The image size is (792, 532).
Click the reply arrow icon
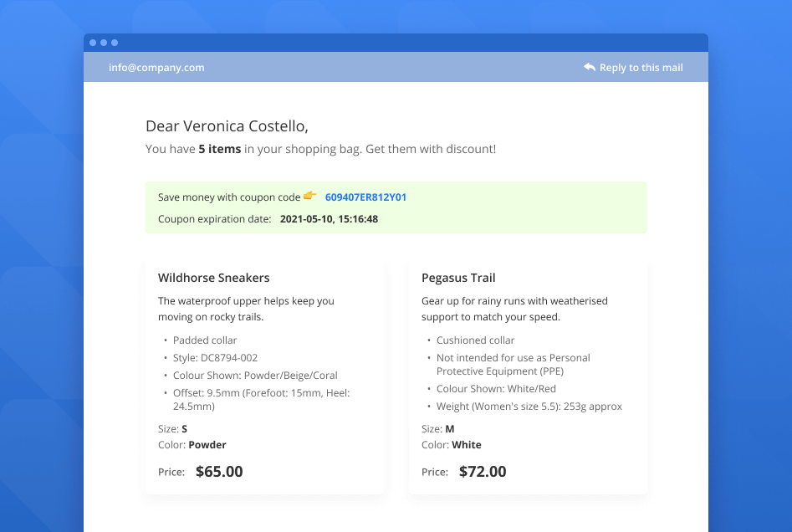pyautogui.click(x=590, y=68)
